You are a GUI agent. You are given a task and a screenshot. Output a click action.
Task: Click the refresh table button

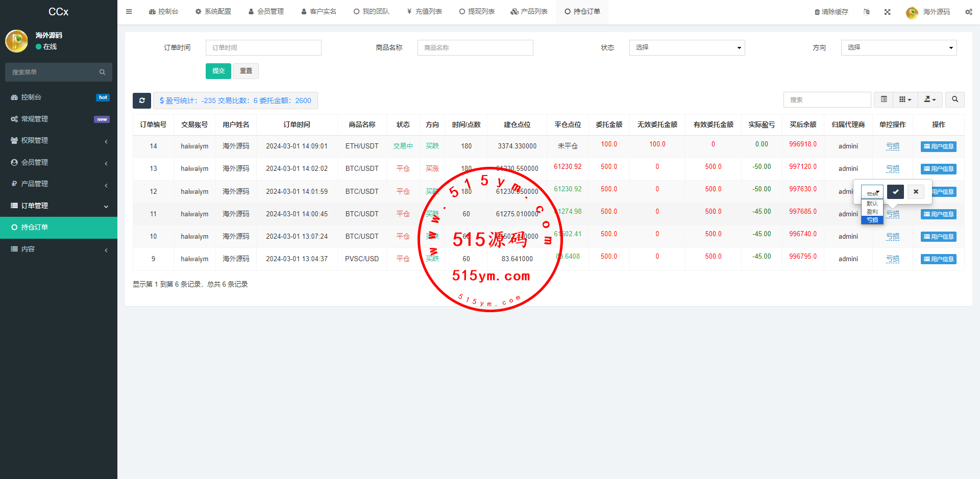[x=142, y=100]
